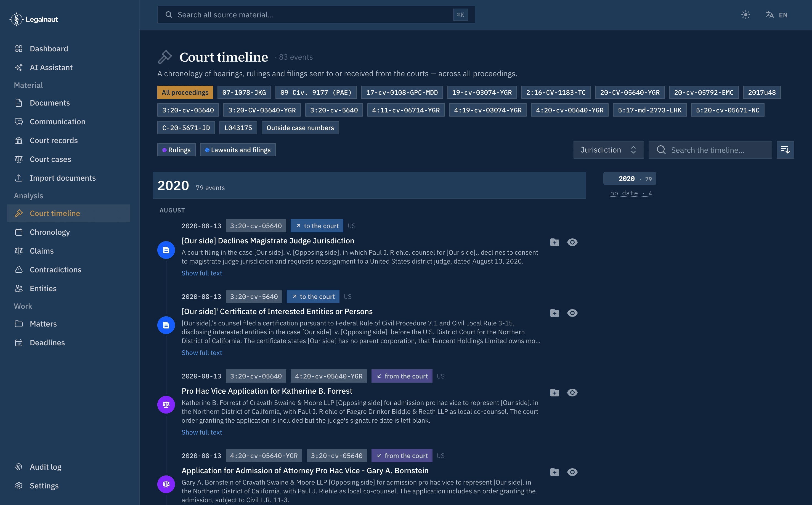Image resolution: width=812 pixels, height=505 pixels.
Task: Focus the Search all source material field
Action: click(x=316, y=15)
